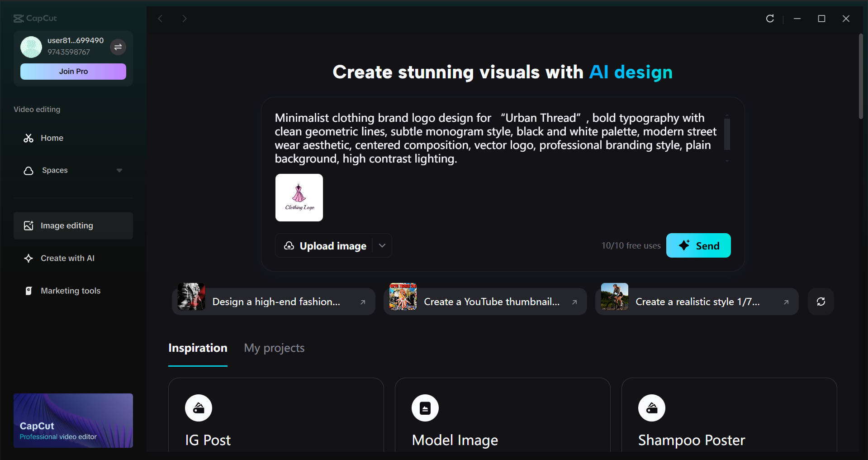Switch account using the swap arrows icon

click(118, 47)
